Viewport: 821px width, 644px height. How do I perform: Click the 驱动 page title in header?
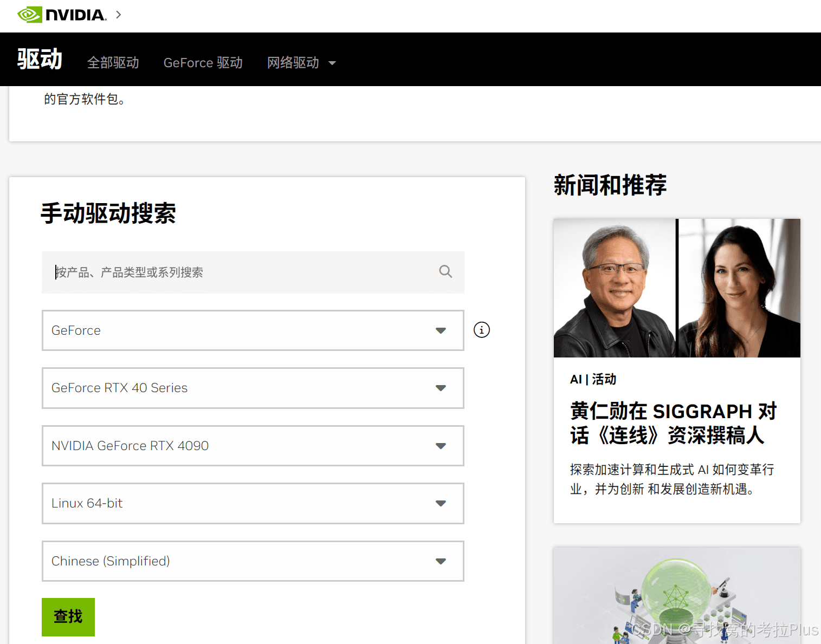[x=40, y=59]
